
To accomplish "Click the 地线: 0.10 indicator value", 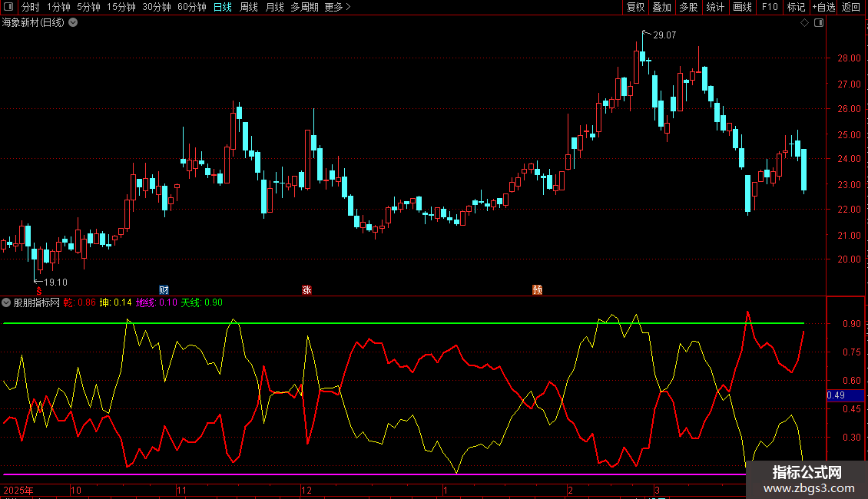I will 156,302.
